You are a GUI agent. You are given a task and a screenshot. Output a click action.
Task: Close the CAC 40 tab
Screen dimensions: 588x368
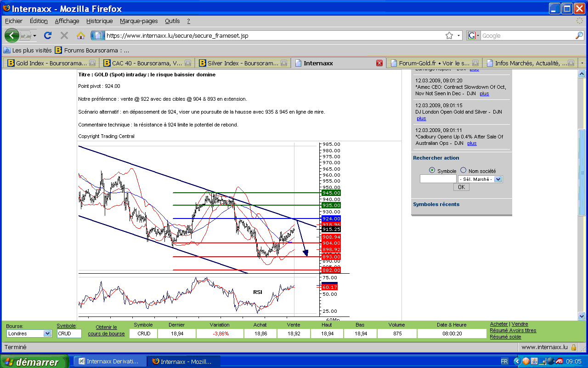point(188,63)
